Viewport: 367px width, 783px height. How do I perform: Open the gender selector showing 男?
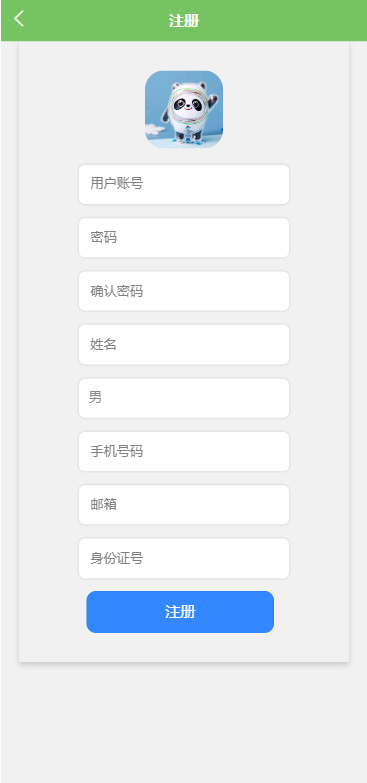184,398
